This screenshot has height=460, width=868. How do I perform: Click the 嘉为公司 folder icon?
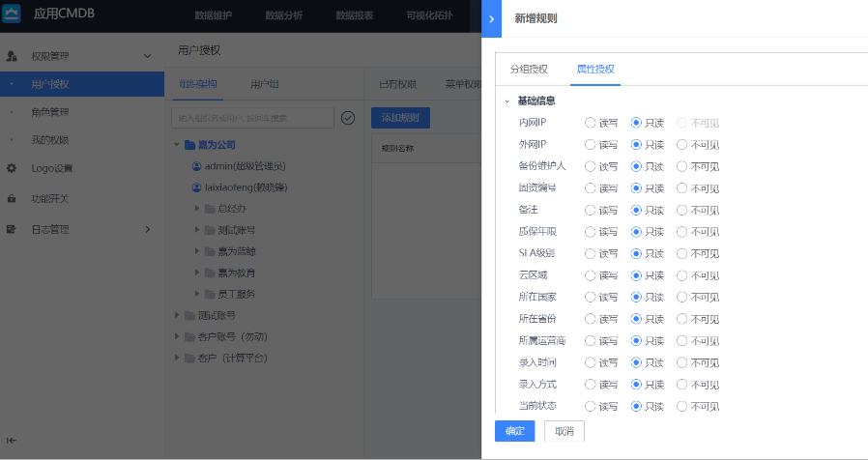[x=189, y=145]
